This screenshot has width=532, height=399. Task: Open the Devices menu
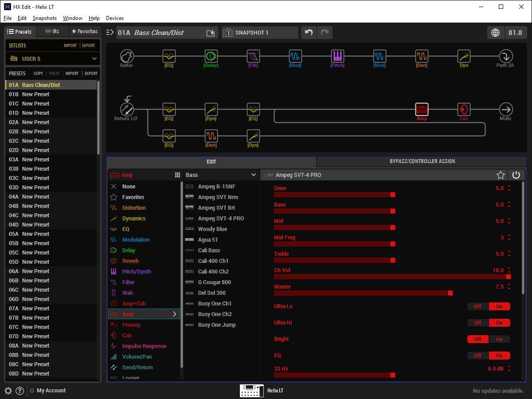(x=115, y=18)
